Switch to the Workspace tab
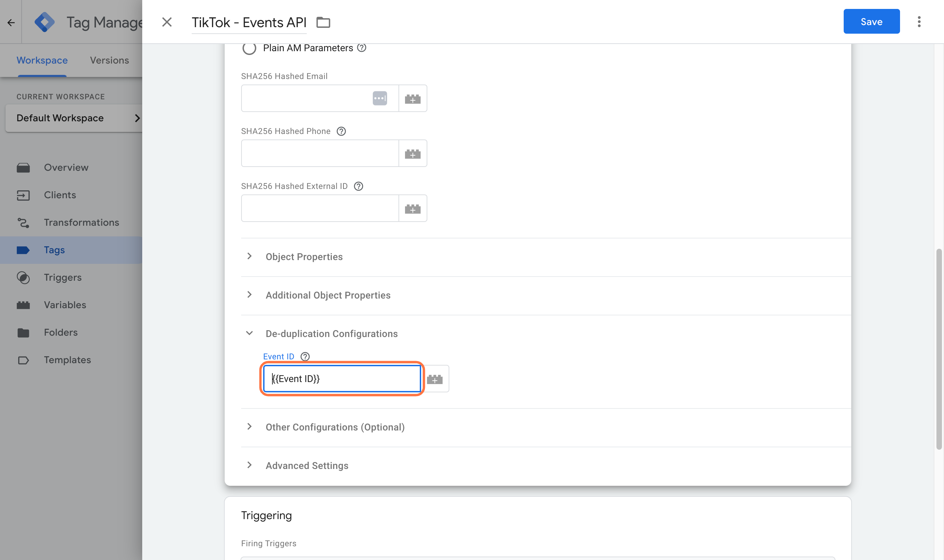The height and width of the screenshot is (560, 944). click(42, 60)
